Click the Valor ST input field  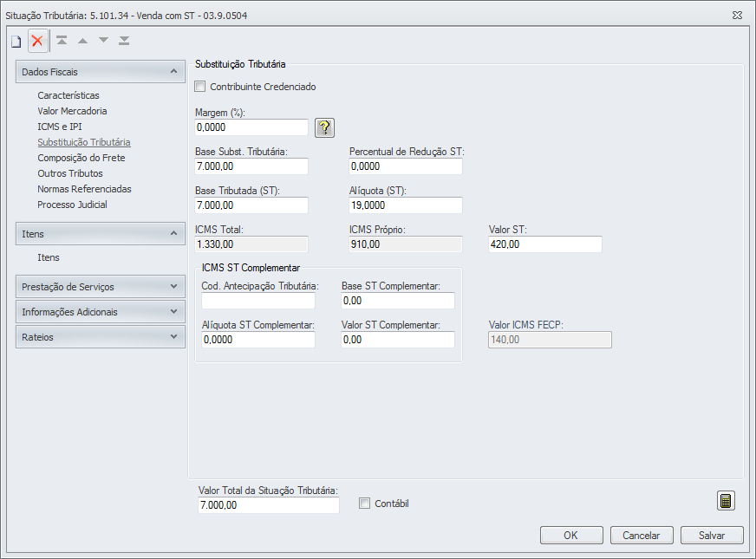coord(545,244)
